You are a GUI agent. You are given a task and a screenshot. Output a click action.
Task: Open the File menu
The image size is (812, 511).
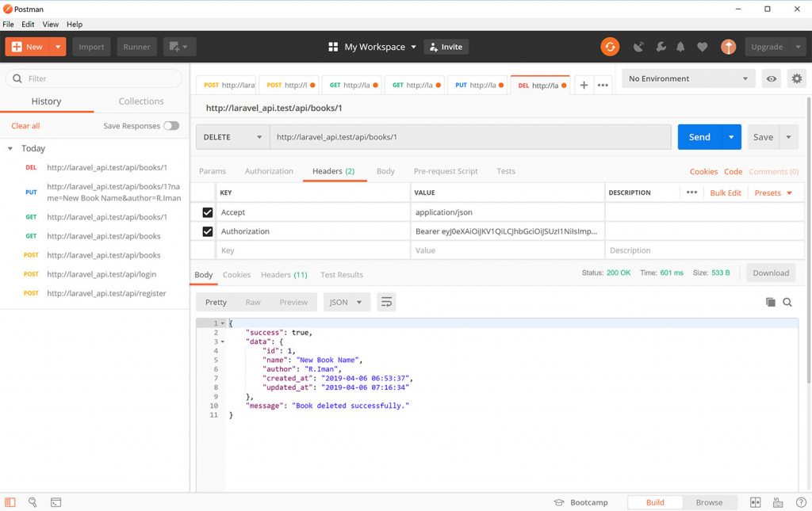coord(8,25)
